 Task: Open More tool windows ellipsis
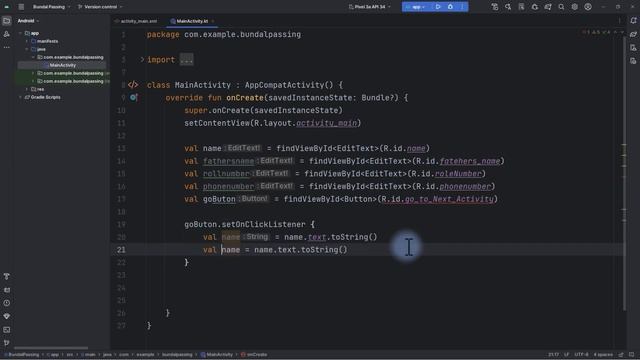point(7,47)
